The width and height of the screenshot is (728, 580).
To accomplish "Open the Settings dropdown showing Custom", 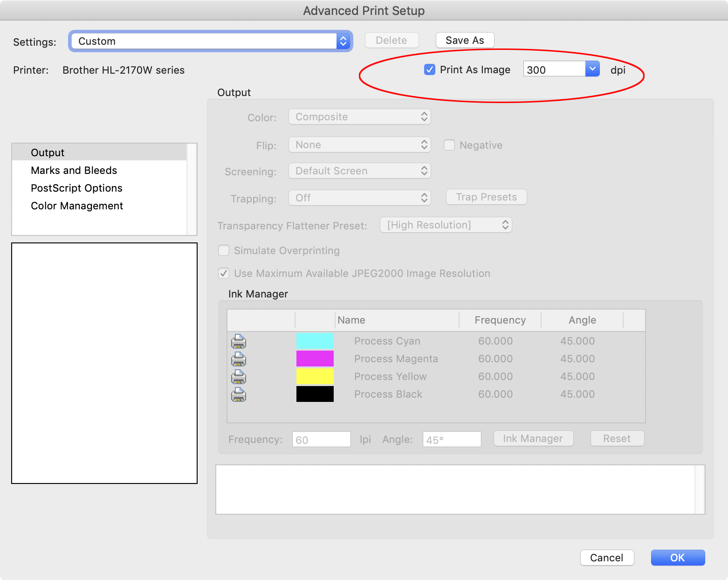I will click(343, 41).
